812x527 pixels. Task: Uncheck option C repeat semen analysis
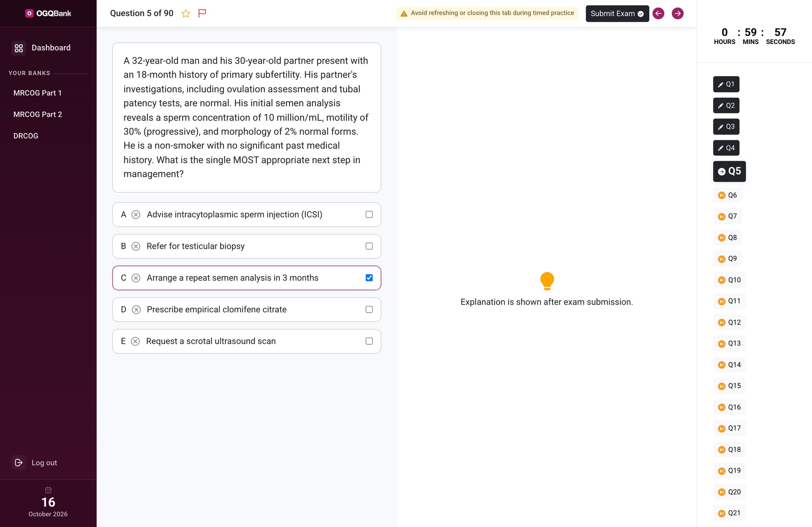[369, 278]
